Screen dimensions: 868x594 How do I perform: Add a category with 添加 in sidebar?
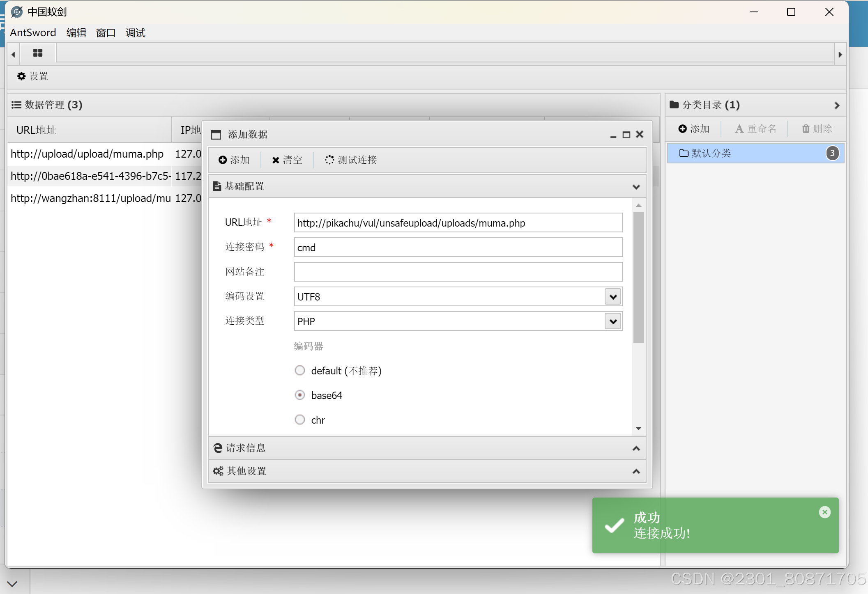pos(694,129)
